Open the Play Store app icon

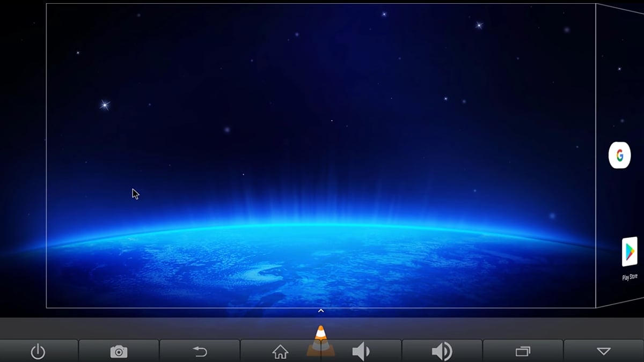629,252
